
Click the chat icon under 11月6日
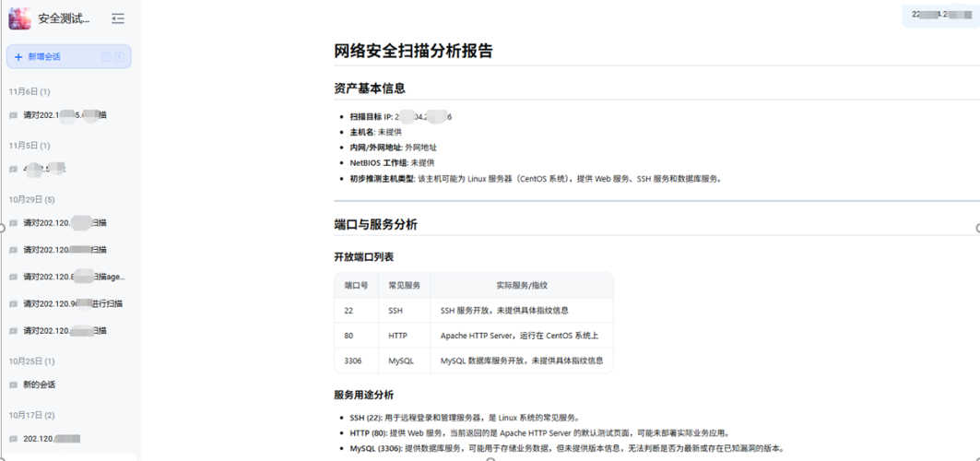14,115
